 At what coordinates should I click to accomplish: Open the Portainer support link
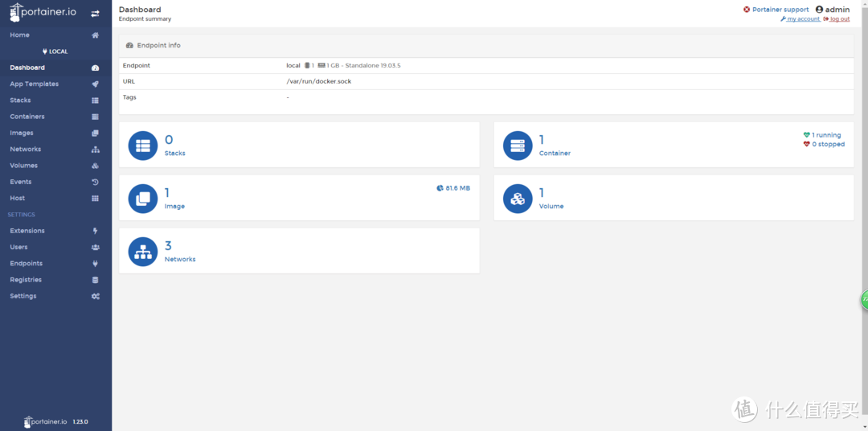tap(776, 10)
